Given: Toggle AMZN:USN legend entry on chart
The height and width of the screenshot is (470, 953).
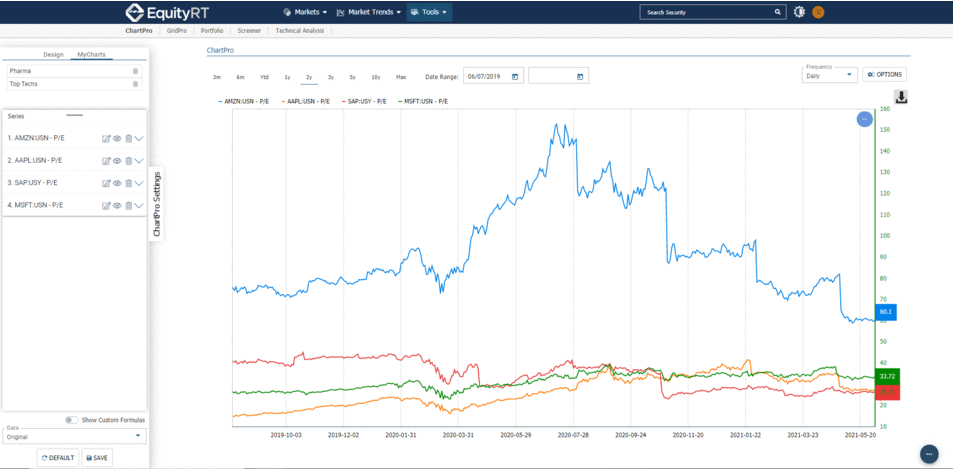Looking at the screenshot, I should pyautogui.click(x=243, y=102).
